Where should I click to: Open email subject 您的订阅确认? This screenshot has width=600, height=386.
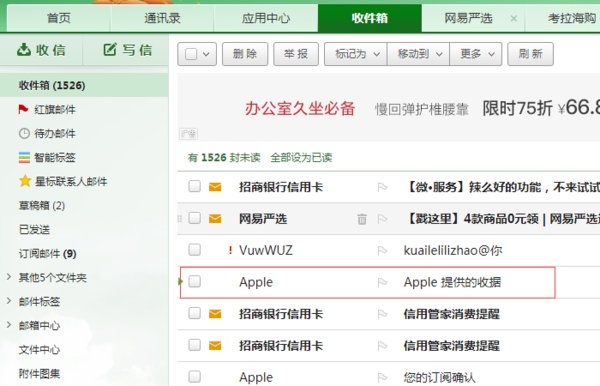[x=439, y=378]
